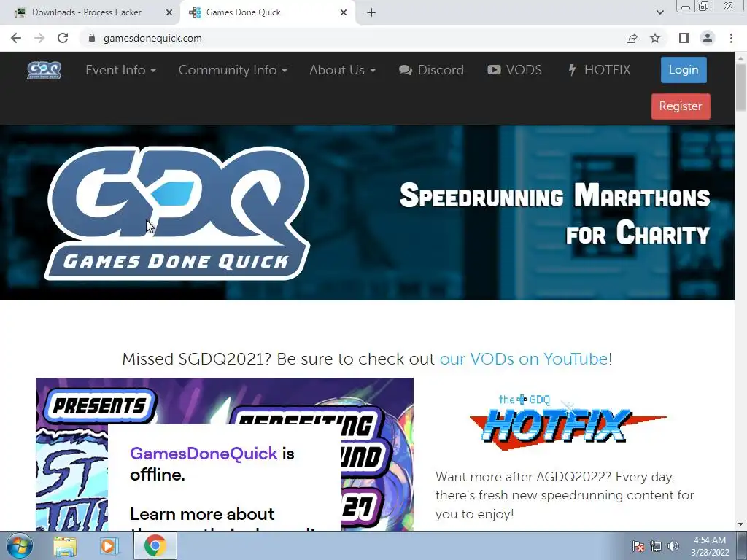Viewport: 747px width, 560px height.
Task: Expand the Community Info dropdown menu
Action: click(233, 70)
